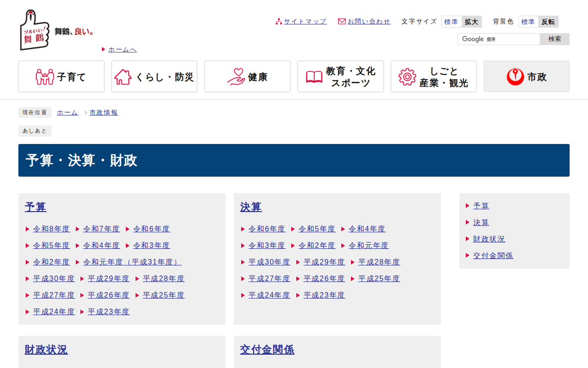Open 令和3年度 link under 予算
Screen dimensions: 588x368
tap(152, 245)
